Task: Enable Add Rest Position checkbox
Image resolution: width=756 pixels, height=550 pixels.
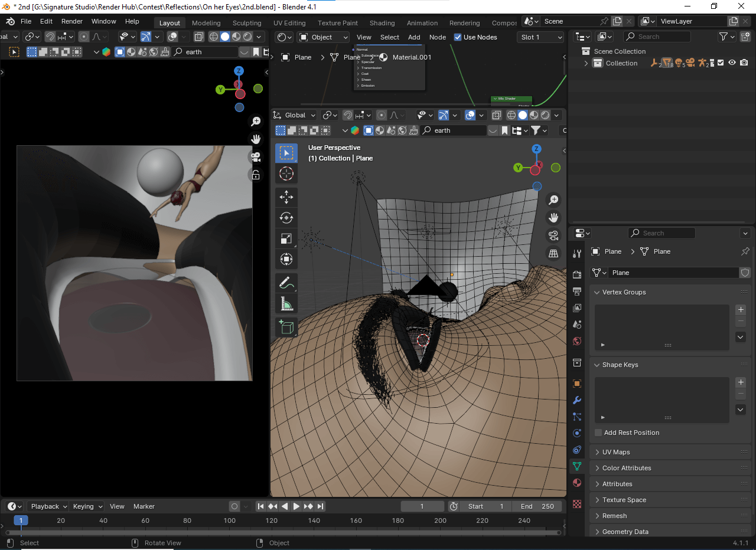Action: pyautogui.click(x=598, y=433)
